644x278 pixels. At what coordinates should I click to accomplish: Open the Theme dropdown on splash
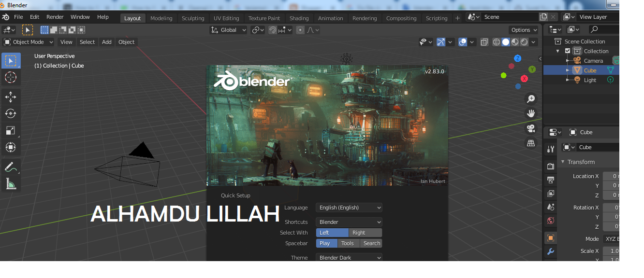coord(349,258)
